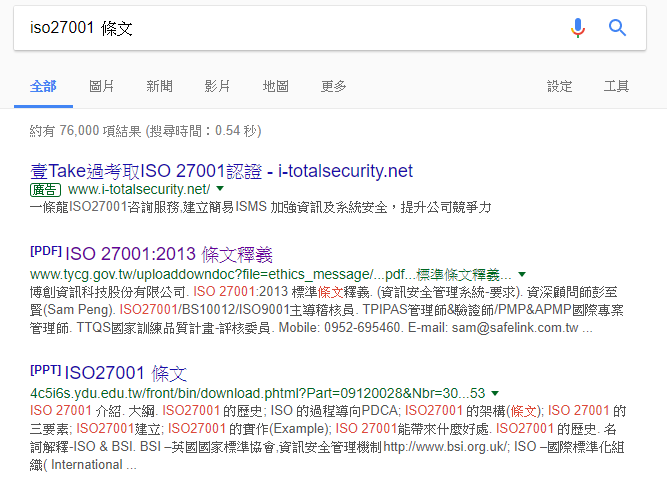
Task: Click the snippet starting 博創資訊科技股份有限公司
Action: coord(326,310)
